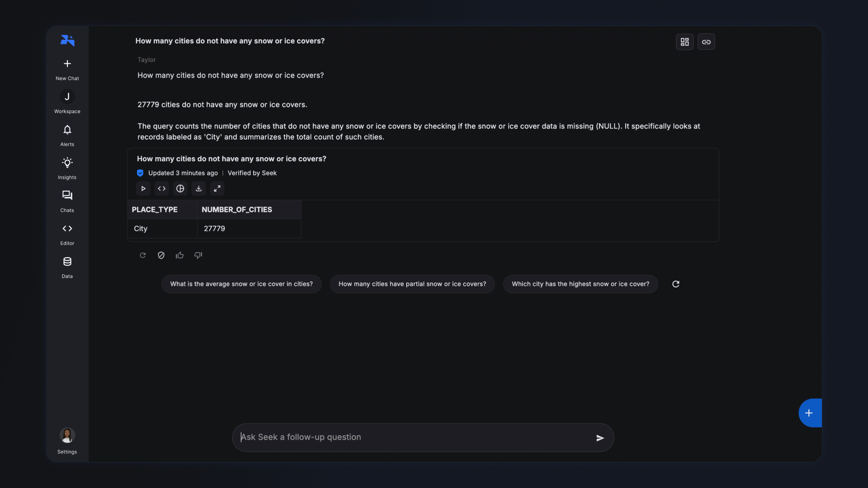Viewport: 868px width, 488px height.
Task: Start a New Chat from the sidebar
Action: [x=67, y=69]
